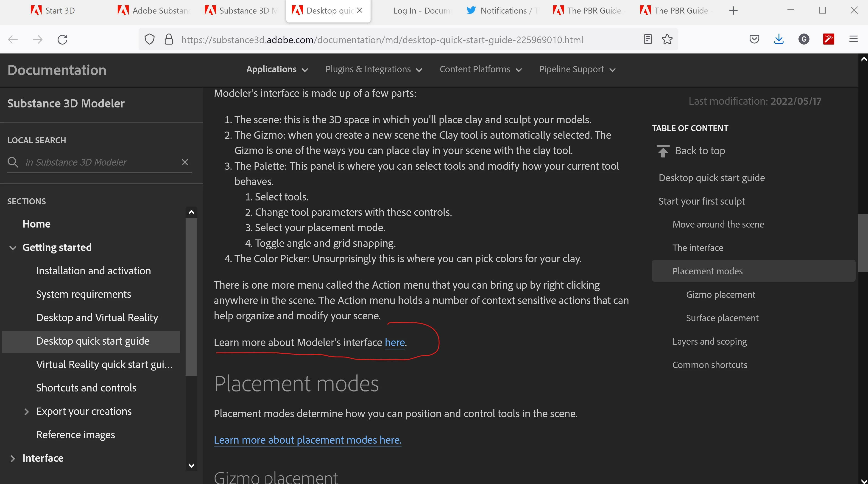Open 'Learn more about placement modes here' link
This screenshot has width=868, height=484.
[307, 440]
